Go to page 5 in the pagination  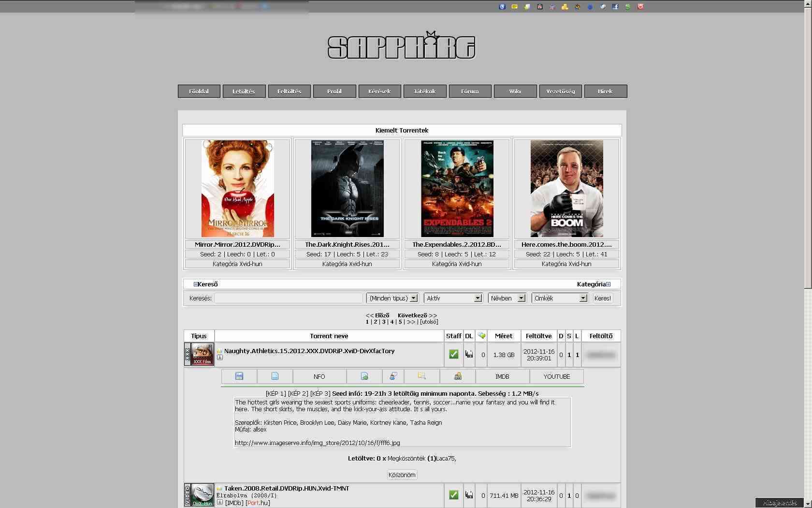(400, 322)
